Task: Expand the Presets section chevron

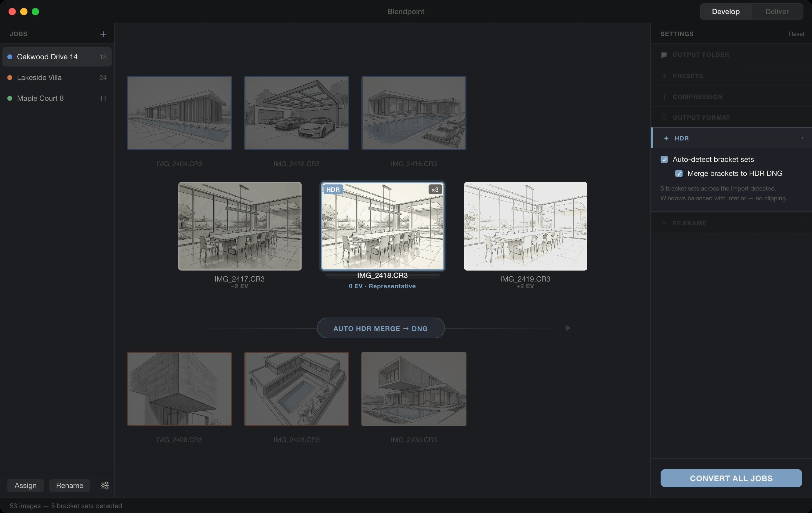Action: [803, 76]
